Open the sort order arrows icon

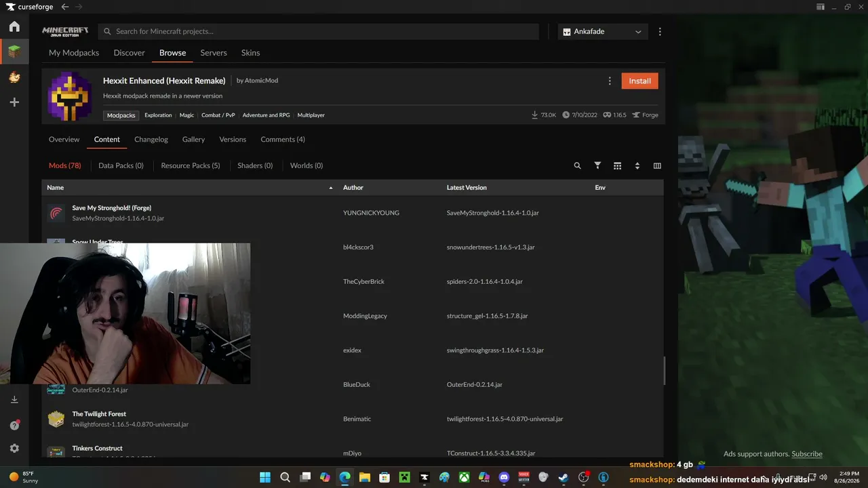coord(637,166)
